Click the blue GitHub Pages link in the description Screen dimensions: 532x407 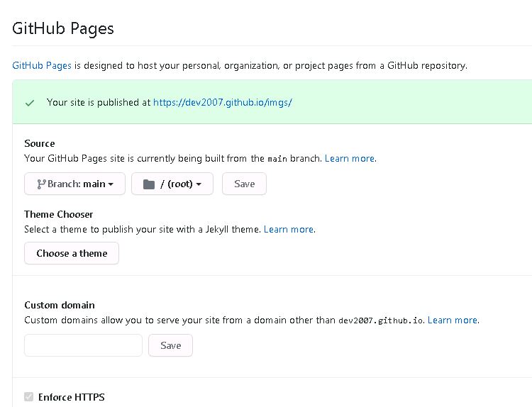click(x=42, y=65)
